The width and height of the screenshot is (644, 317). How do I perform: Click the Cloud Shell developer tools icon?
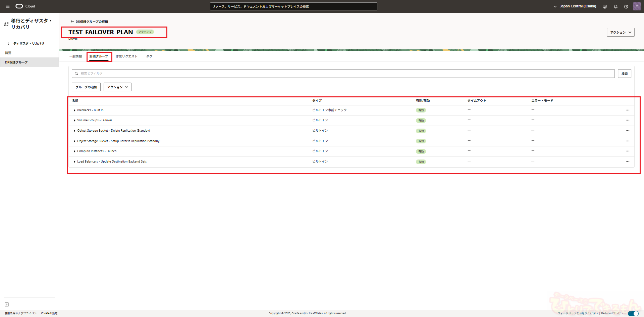[x=604, y=6]
